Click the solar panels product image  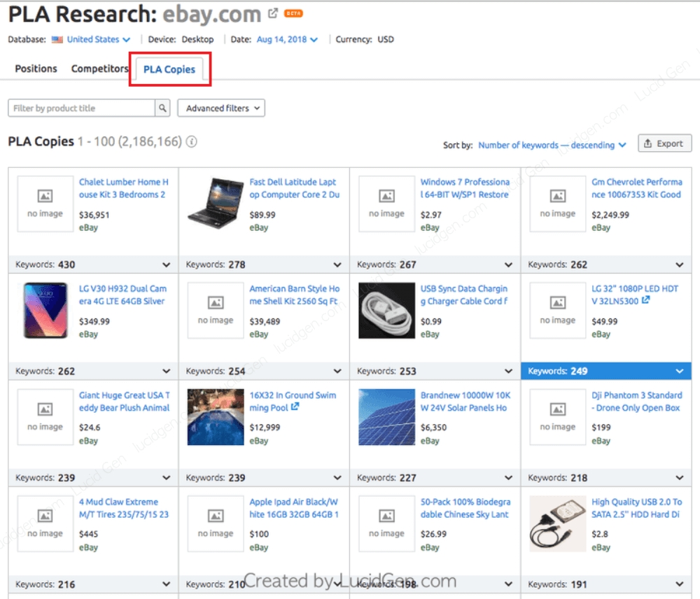[x=386, y=417]
